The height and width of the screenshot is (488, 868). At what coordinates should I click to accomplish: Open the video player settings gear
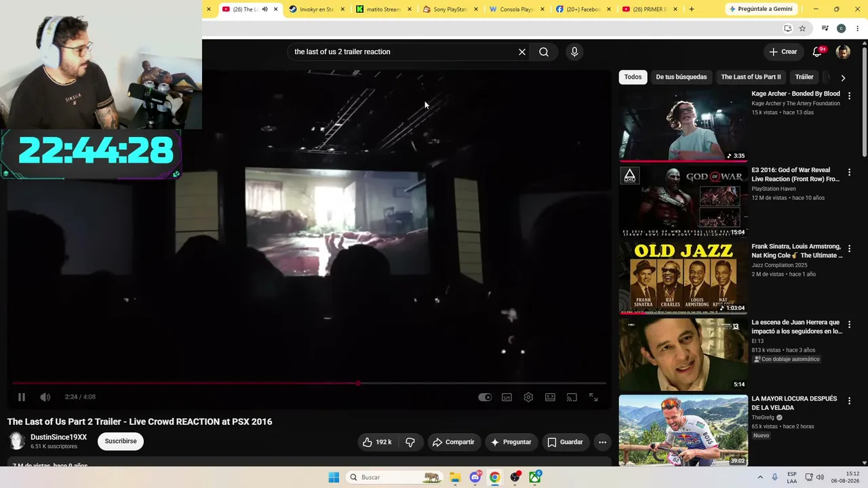(x=528, y=397)
